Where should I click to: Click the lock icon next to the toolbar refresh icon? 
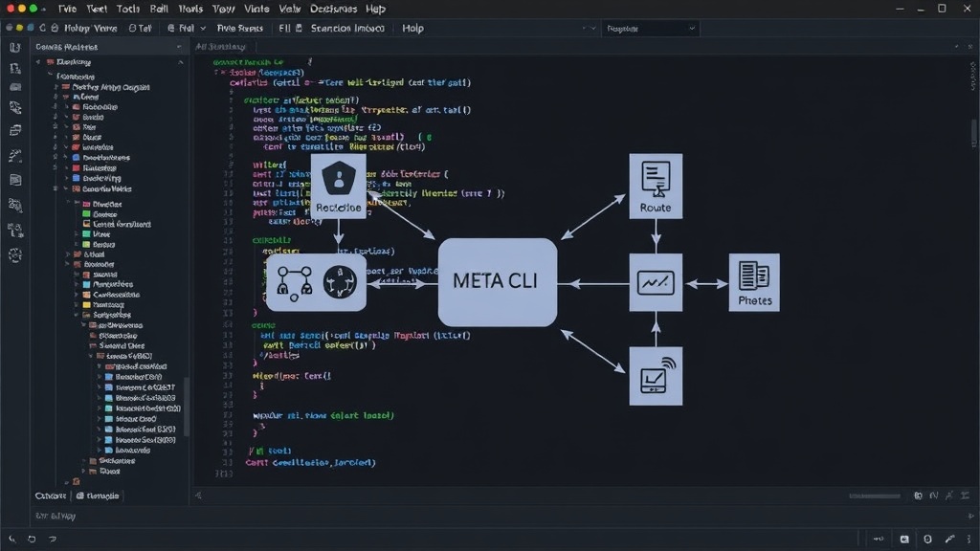click(55, 28)
